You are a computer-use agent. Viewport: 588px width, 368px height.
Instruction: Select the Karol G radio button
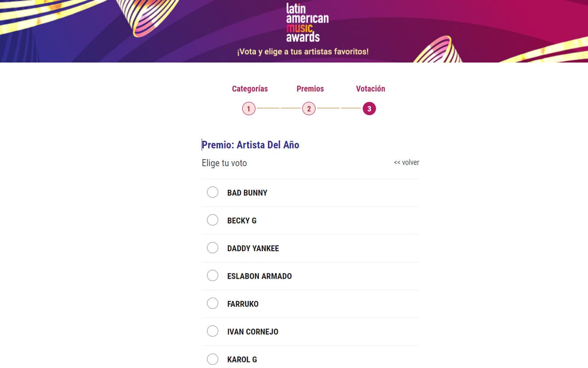coord(213,359)
